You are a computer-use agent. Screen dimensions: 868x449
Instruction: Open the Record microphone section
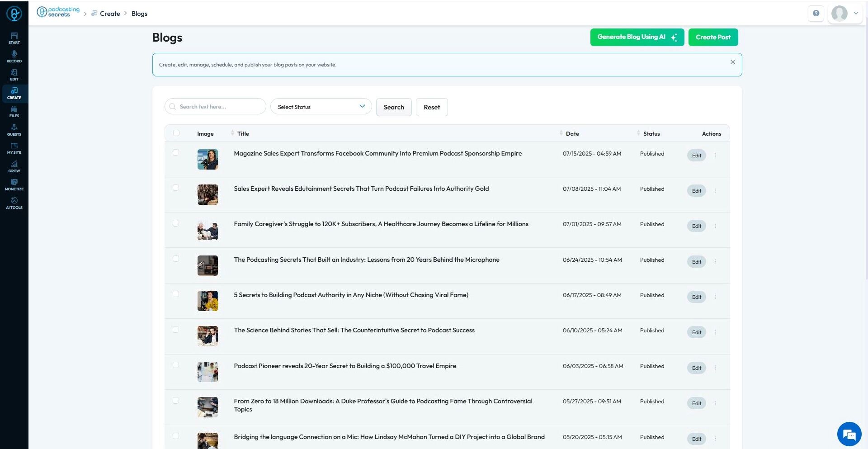14,57
